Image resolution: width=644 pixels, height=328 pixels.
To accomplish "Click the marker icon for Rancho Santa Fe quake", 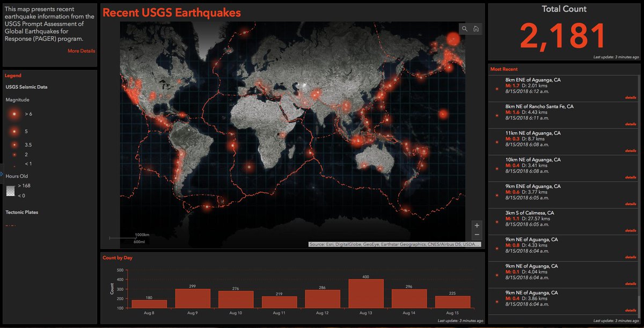I will pyautogui.click(x=497, y=115).
